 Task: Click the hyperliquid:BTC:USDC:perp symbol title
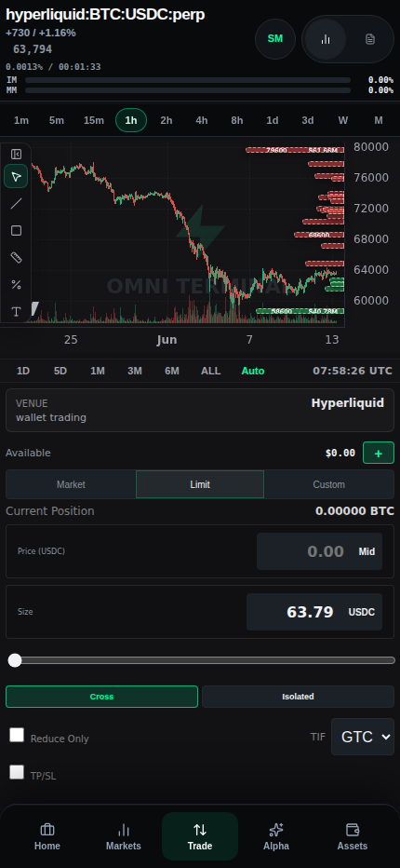click(x=105, y=15)
